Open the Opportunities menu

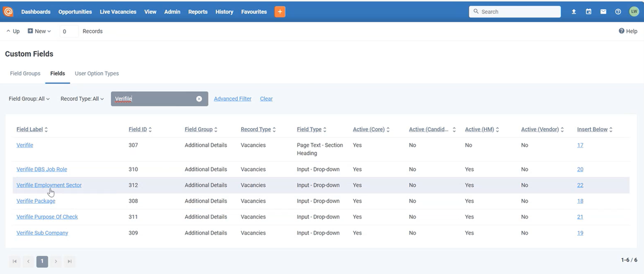(75, 12)
